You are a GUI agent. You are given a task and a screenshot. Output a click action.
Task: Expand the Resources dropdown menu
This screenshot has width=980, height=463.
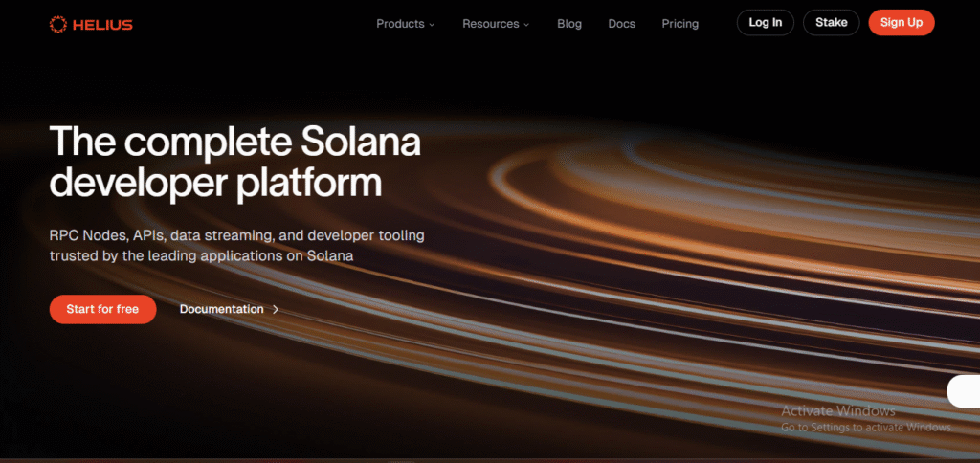pos(496,24)
